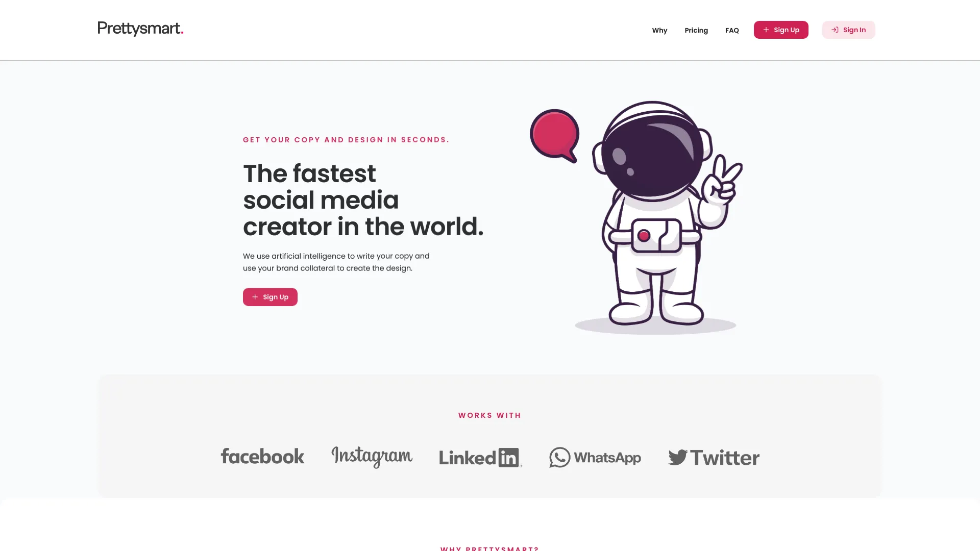Click the WhatsApp logo in works with section
The width and height of the screenshot is (980, 551).
[x=595, y=457]
